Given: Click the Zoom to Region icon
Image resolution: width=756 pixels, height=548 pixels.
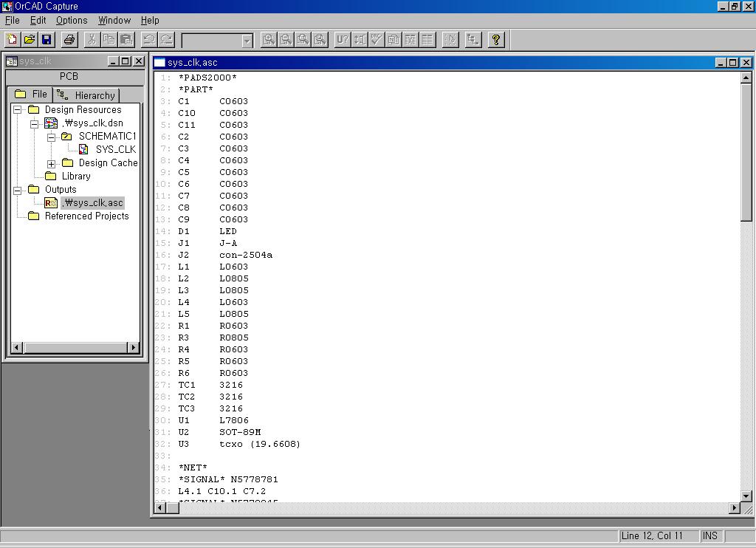Looking at the screenshot, I should click(x=303, y=40).
